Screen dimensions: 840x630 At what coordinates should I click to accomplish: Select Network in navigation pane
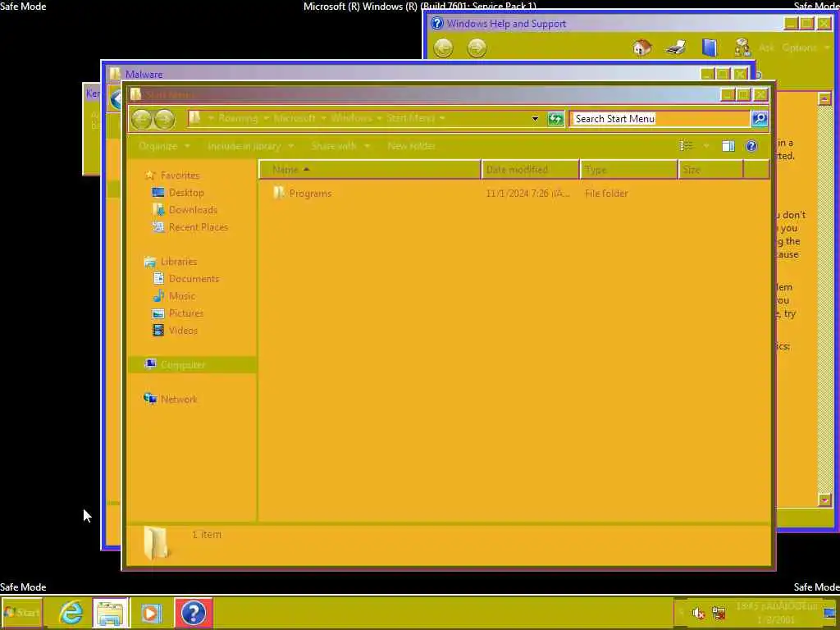178,399
